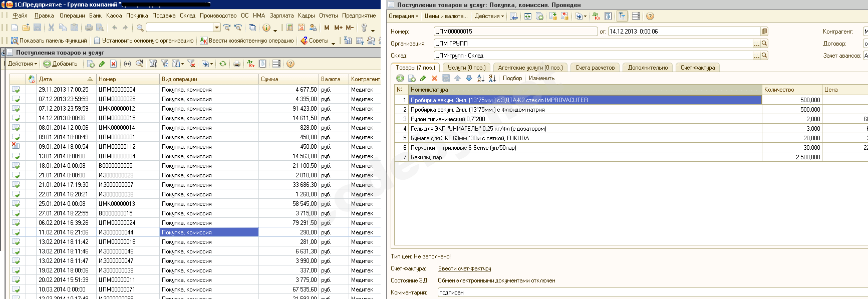This screenshot has height=299, width=868.
Task: Click the Дт/Кт posting icon in list toolbar
Action: 250,64
